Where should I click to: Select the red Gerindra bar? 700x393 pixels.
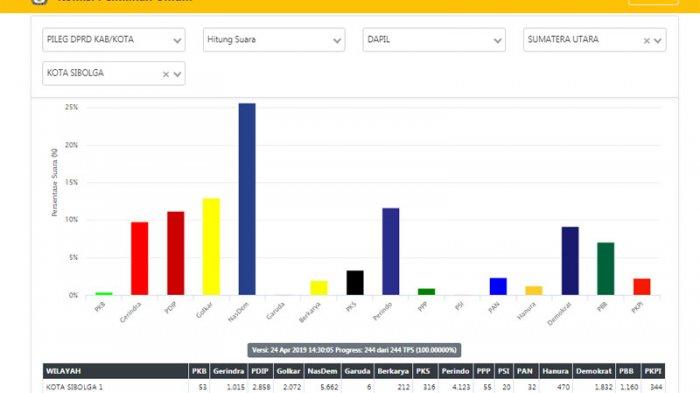(139, 259)
